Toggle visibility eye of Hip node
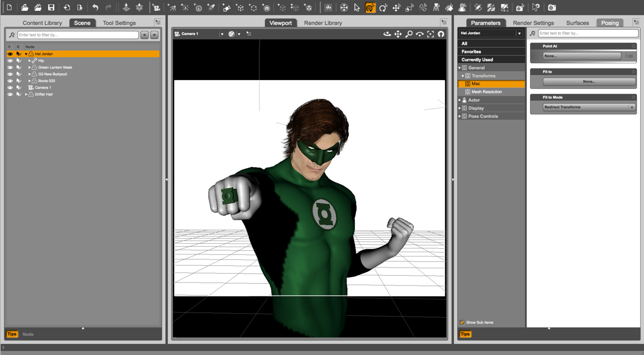The width and height of the screenshot is (644, 355). 10,61
